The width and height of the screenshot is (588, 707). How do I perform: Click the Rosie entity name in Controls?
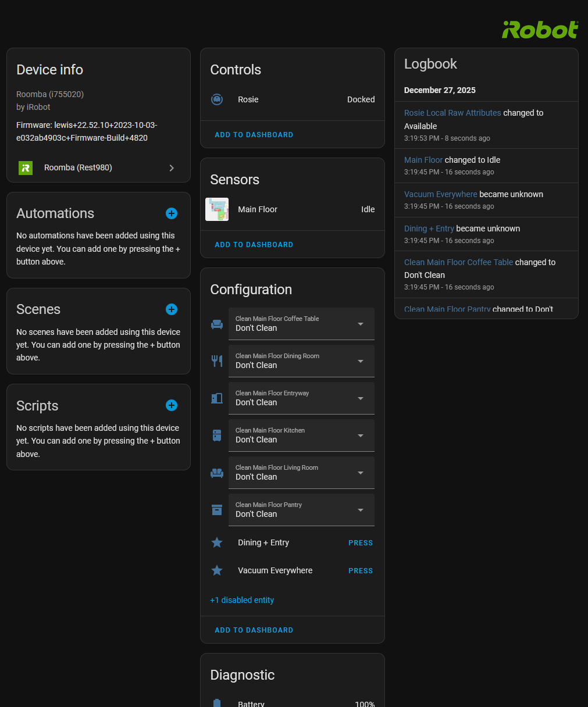tap(248, 99)
